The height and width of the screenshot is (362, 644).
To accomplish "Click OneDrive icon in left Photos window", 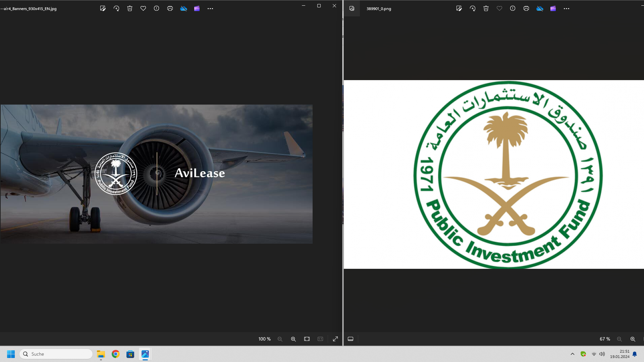I will tap(183, 9).
